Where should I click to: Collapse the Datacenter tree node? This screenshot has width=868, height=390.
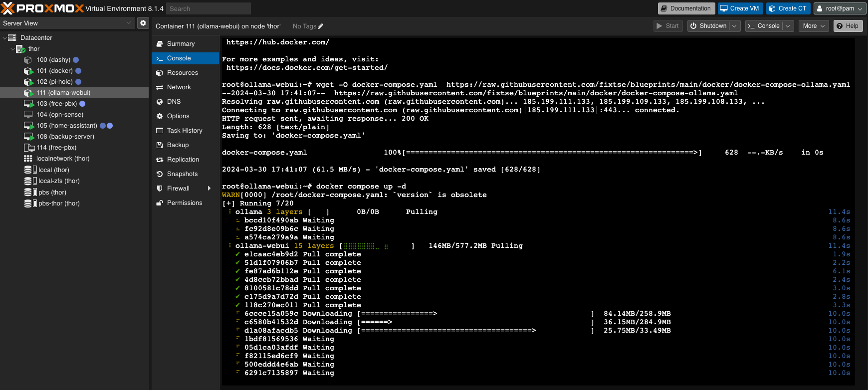click(5, 38)
